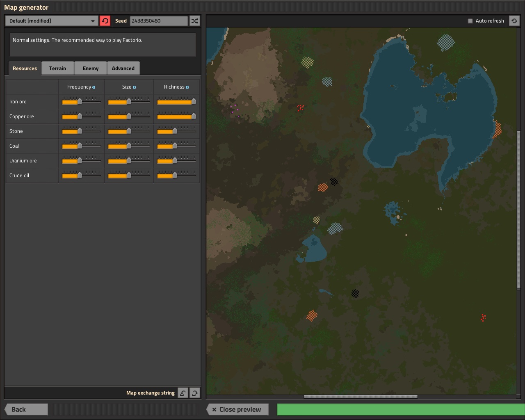Enable the Auto refresh checkbox
The width and height of the screenshot is (525, 420).
(x=470, y=21)
